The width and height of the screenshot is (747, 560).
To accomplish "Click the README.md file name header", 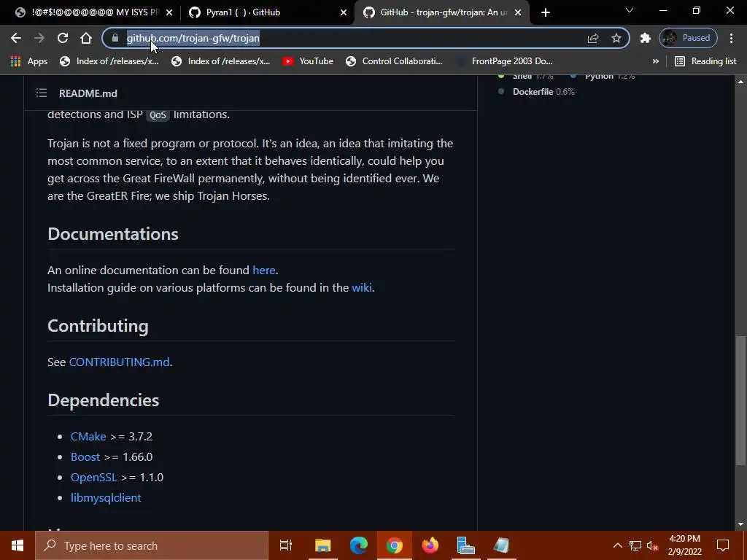I will [88, 93].
